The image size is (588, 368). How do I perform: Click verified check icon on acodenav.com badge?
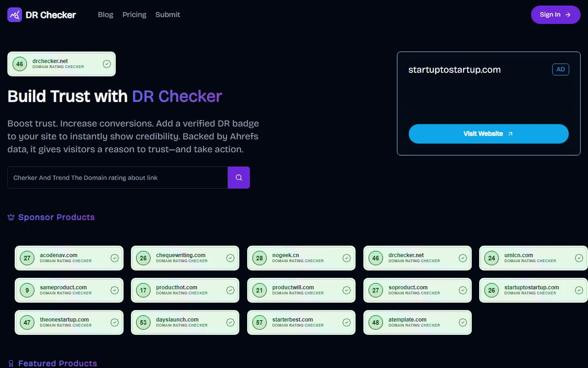114,258
